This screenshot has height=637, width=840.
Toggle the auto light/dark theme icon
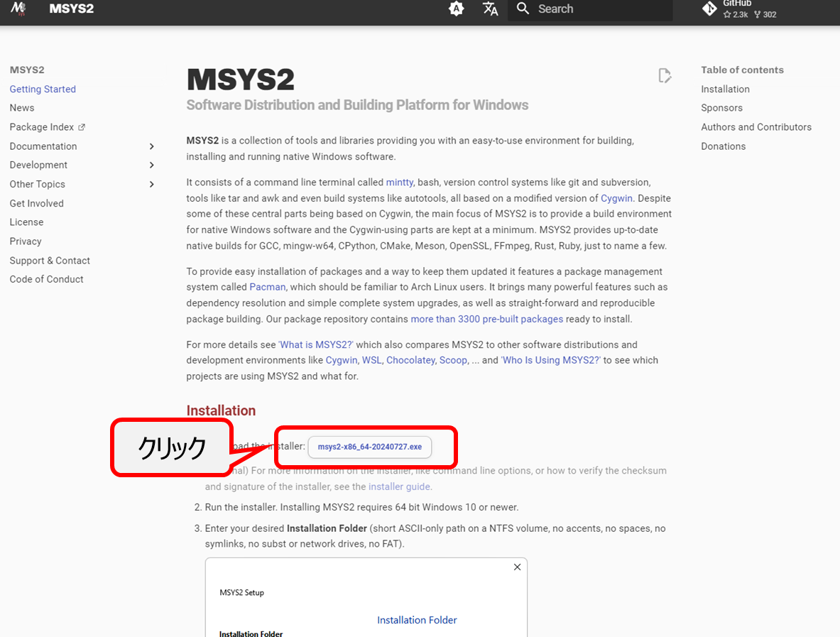(456, 9)
